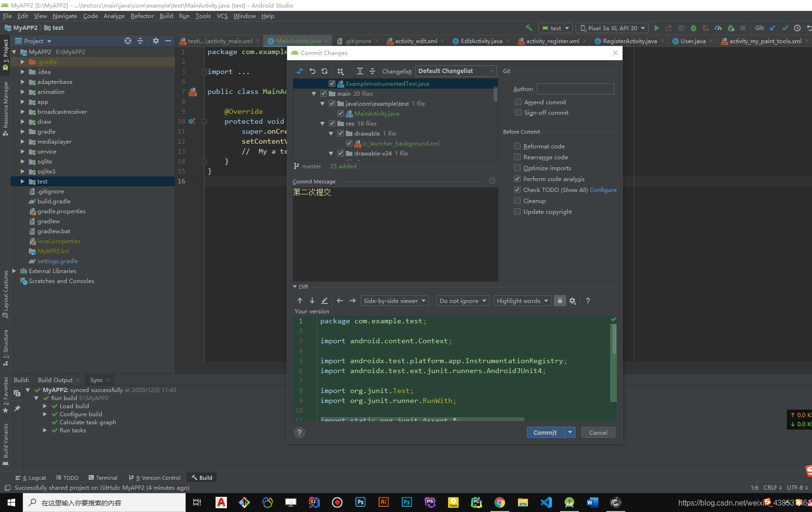Open Project panel settings gear
The width and height of the screenshot is (812, 512).
[x=156, y=41]
